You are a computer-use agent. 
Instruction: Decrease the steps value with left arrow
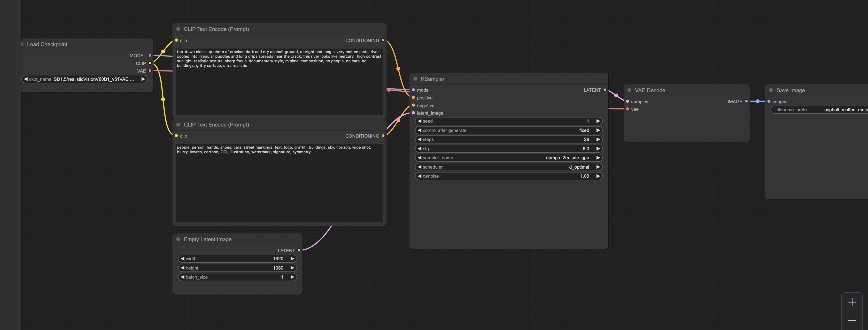420,139
